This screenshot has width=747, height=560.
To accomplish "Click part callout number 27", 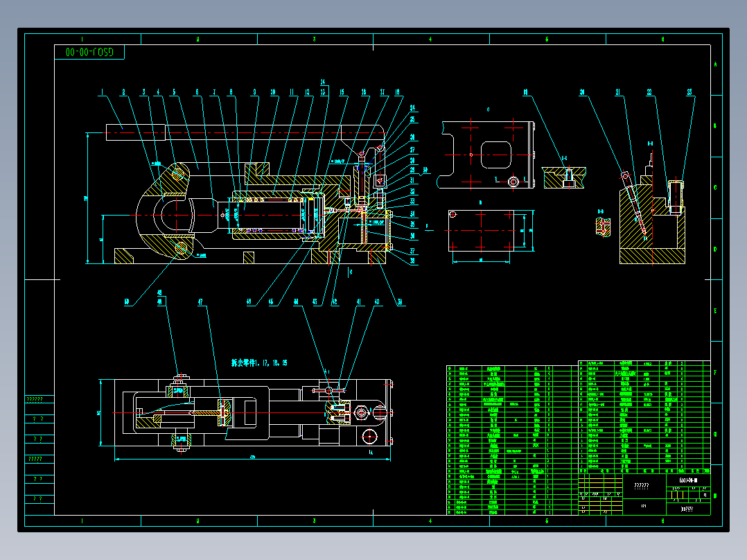I will tap(412, 150).
